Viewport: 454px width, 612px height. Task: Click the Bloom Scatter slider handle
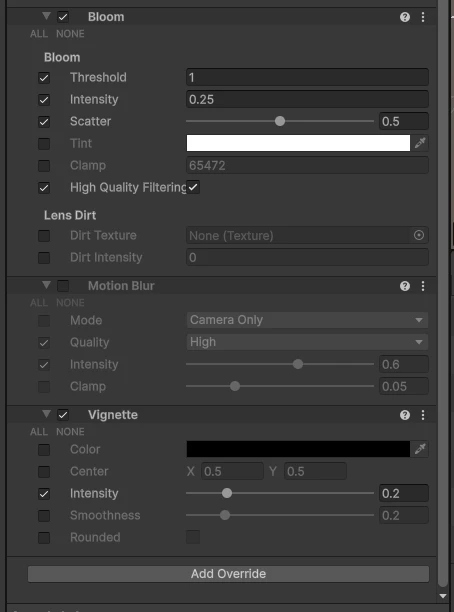[x=280, y=121]
